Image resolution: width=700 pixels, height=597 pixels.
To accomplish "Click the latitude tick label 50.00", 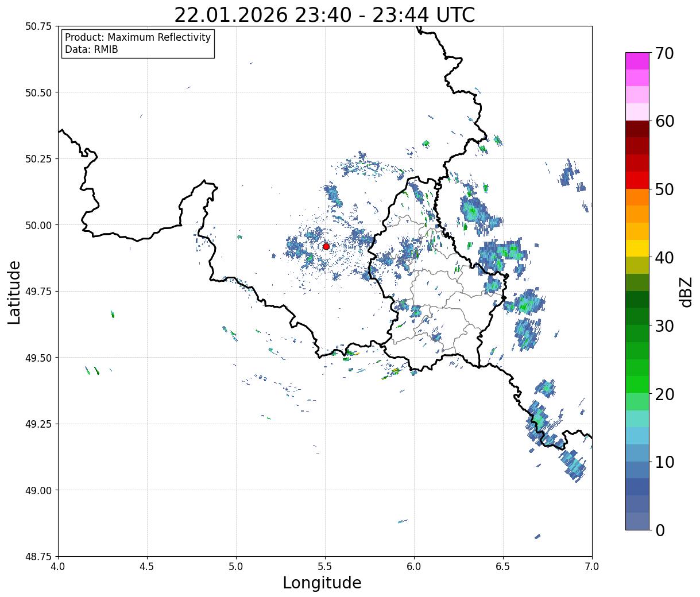I will pyautogui.click(x=38, y=225).
